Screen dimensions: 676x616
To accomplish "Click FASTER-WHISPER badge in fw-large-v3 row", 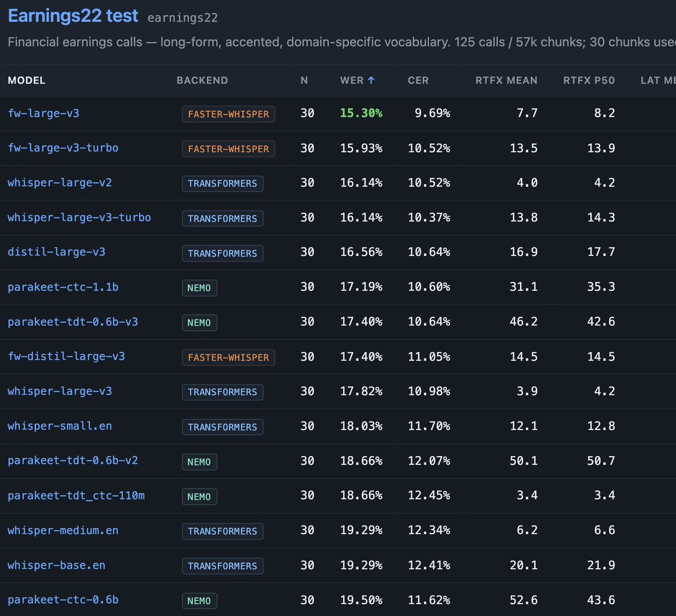I will [228, 114].
